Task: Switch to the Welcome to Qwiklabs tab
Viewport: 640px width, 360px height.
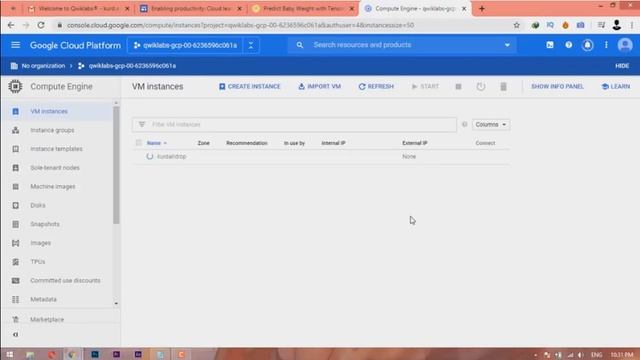Action: pos(78,9)
